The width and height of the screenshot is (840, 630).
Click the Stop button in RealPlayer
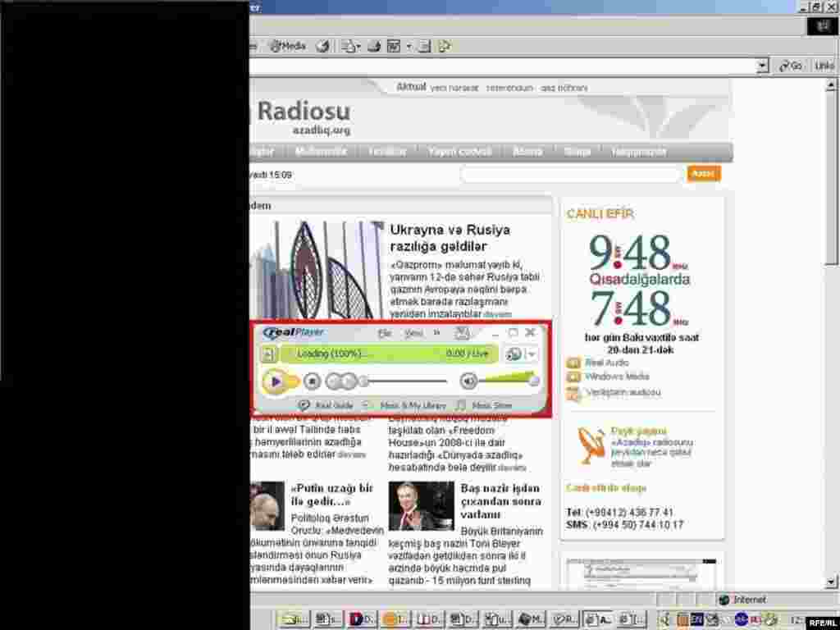point(313,381)
